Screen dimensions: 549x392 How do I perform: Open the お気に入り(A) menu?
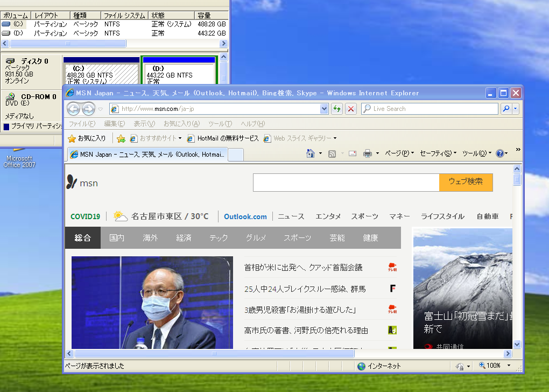click(x=182, y=124)
